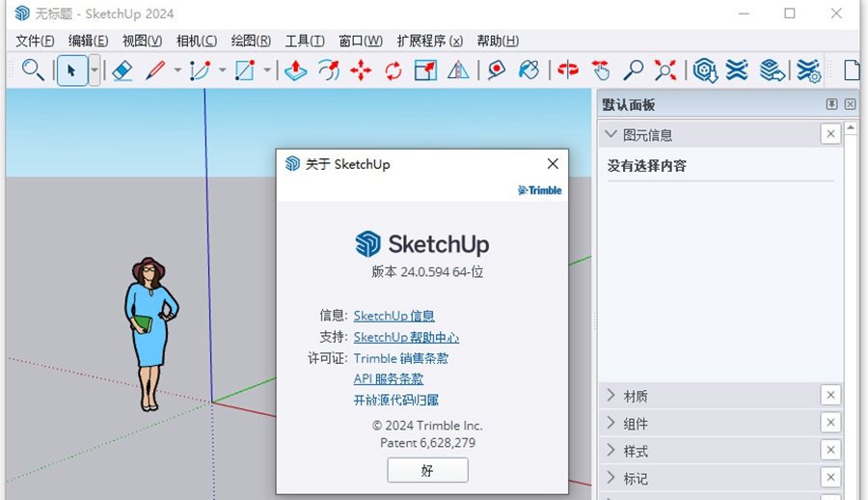This screenshot has width=868, height=500.
Task: Expand the 标记 panel section
Action: (x=610, y=477)
